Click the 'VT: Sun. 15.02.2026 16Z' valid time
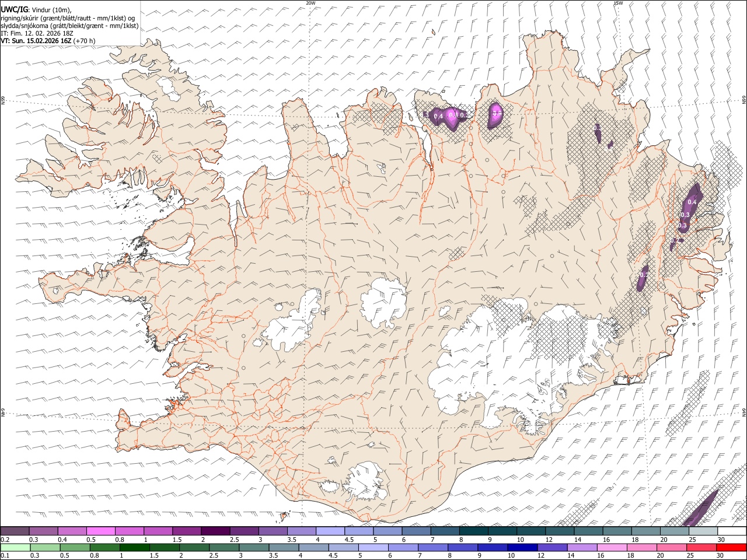747x560 pixels. (36, 41)
